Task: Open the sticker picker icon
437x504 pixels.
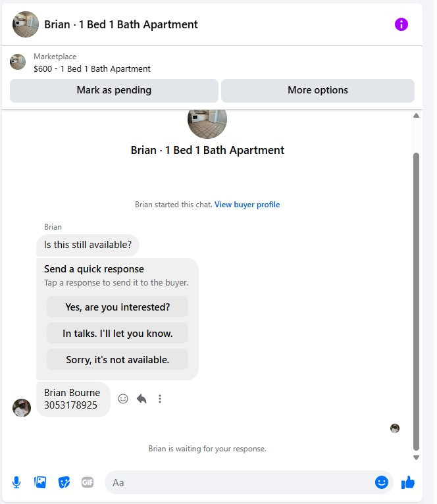Action: click(x=64, y=482)
